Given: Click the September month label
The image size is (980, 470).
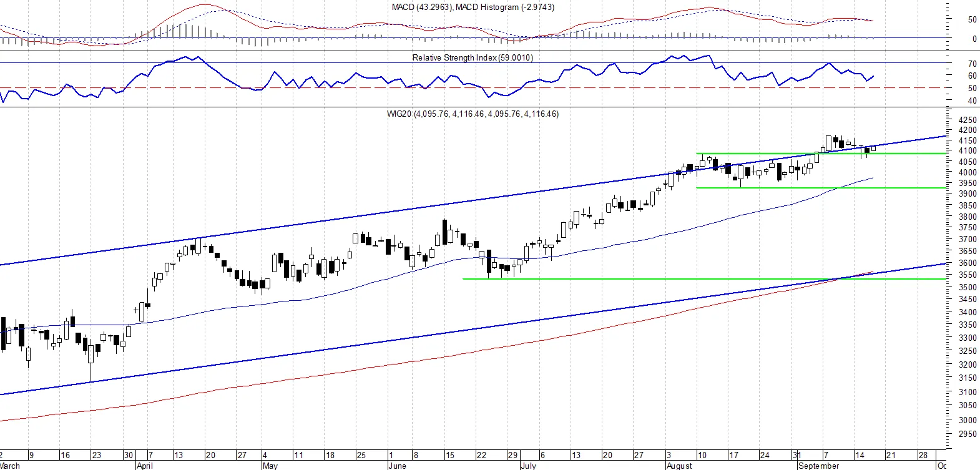Looking at the screenshot, I should [818, 466].
